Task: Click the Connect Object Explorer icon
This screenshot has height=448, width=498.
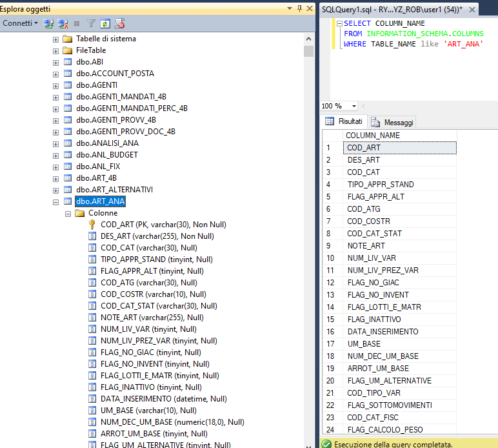Action: coord(48,23)
